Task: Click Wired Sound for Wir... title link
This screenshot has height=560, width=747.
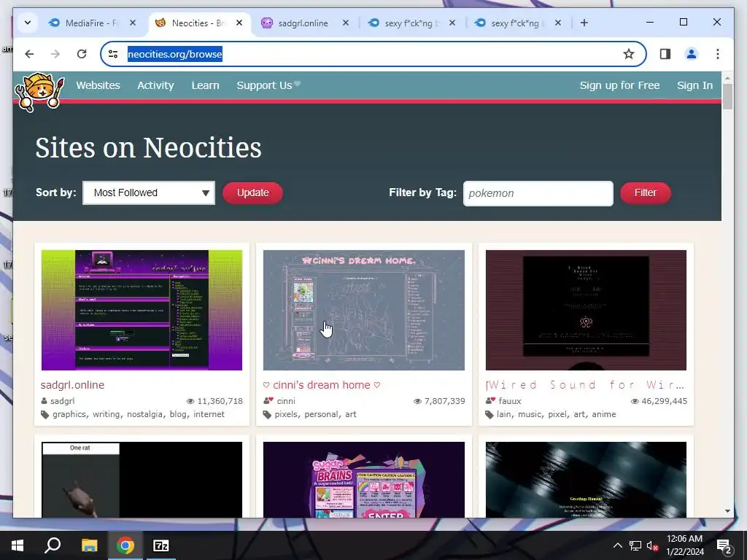Action: click(585, 385)
